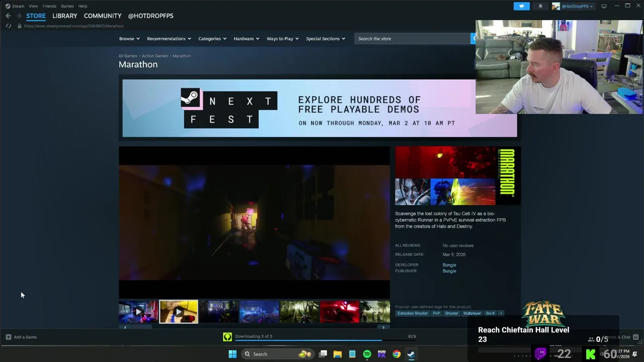Open Task View on the taskbar
The image size is (644, 362).
click(323, 354)
